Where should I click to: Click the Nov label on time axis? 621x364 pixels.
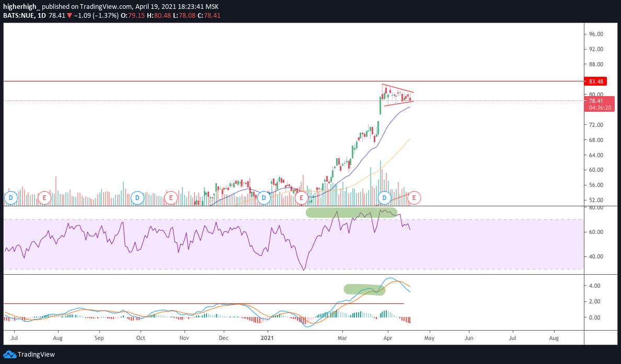(x=185, y=338)
